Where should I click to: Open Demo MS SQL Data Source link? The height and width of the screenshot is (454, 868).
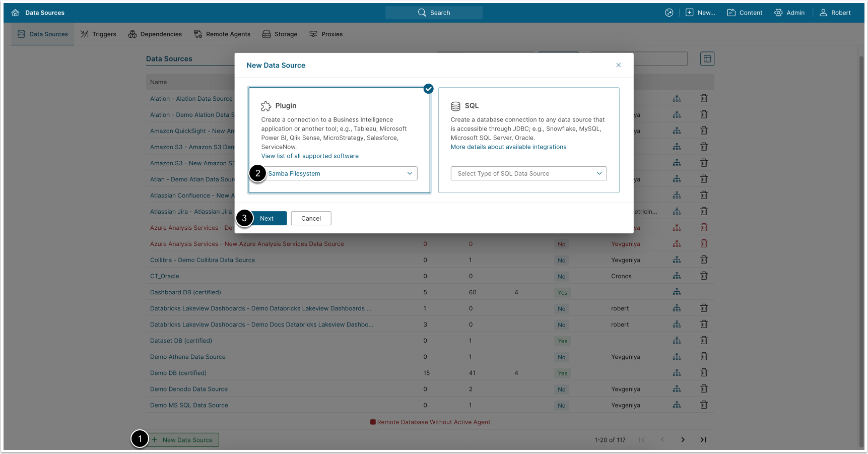(x=189, y=405)
